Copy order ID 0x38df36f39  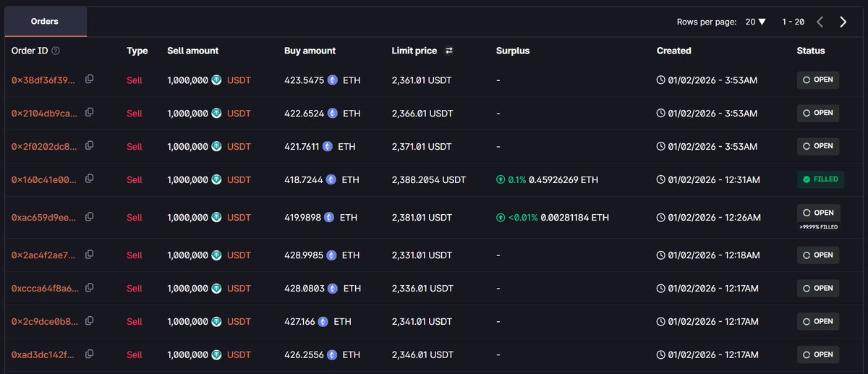90,80
